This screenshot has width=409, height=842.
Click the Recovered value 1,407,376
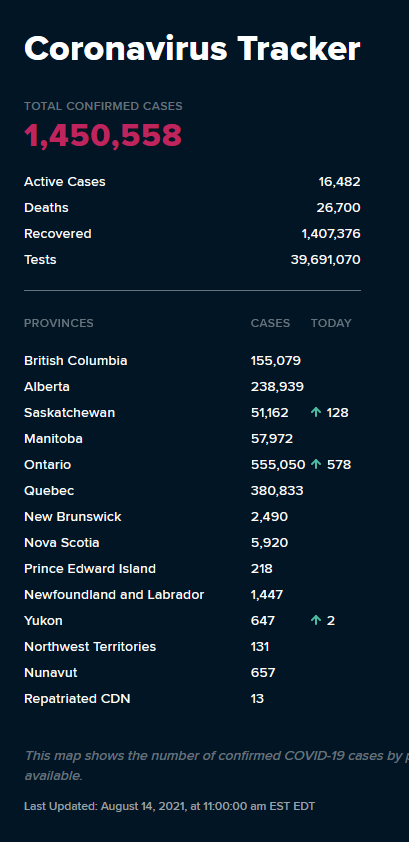[x=331, y=234]
